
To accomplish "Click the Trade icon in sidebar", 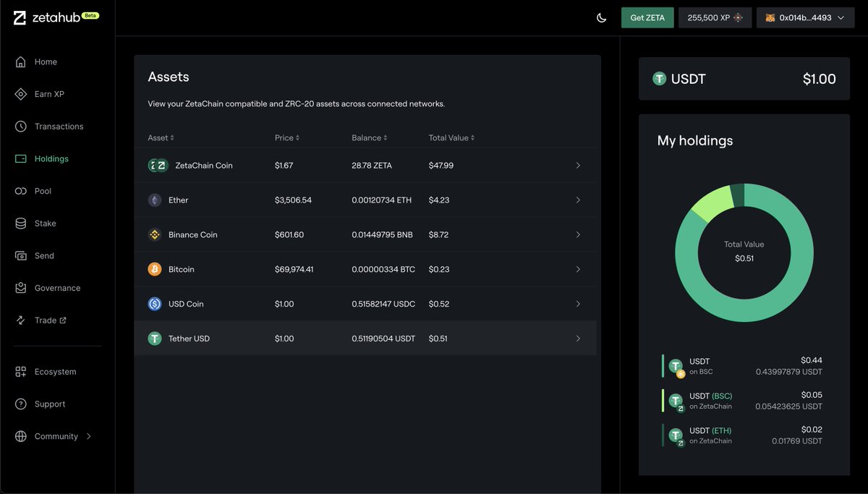I will point(21,320).
